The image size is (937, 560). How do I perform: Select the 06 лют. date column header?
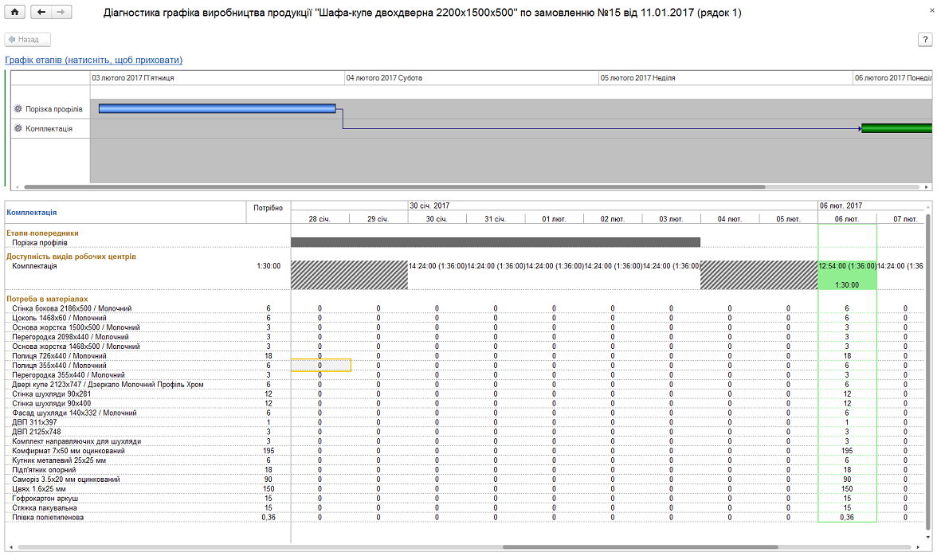click(x=846, y=218)
